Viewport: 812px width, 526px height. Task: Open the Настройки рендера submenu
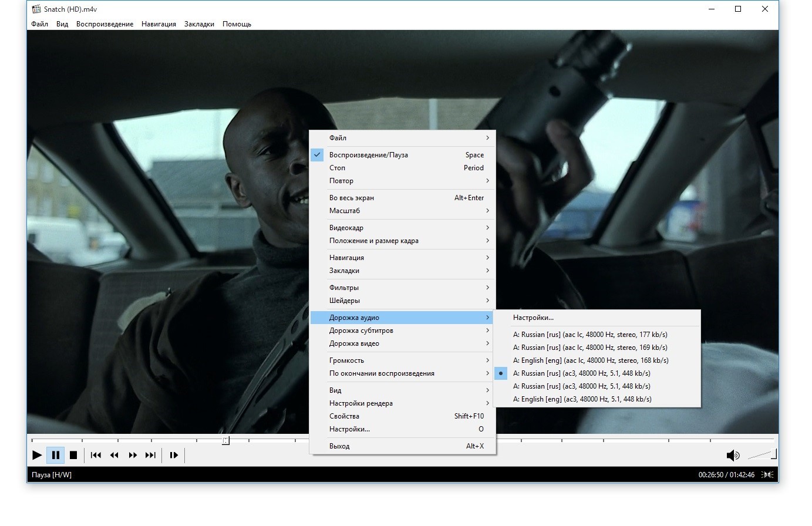pyautogui.click(x=403, y=403)
